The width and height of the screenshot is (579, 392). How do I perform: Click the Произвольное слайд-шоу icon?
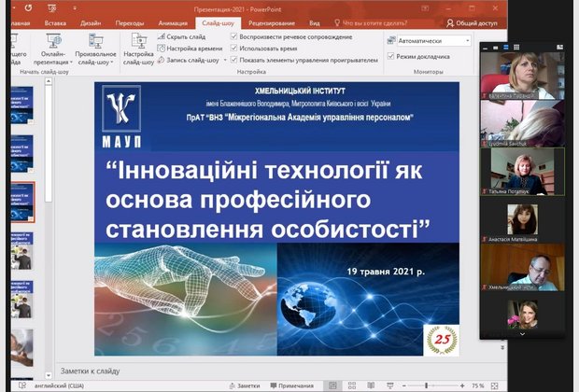point(95,41)
